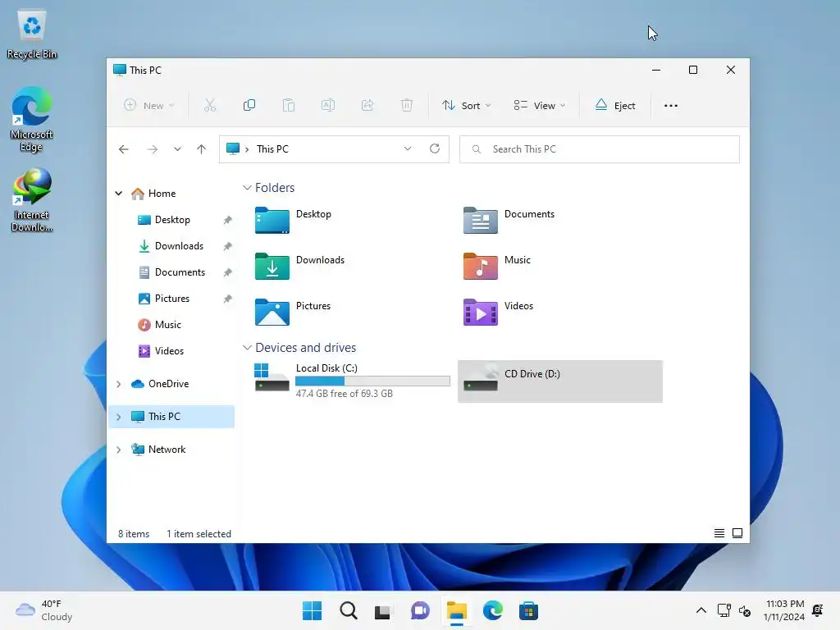The height and width of the screenshot is (630, 840).
Task: Open the clock showing 11:03 PM
Action: click(784, 610)
